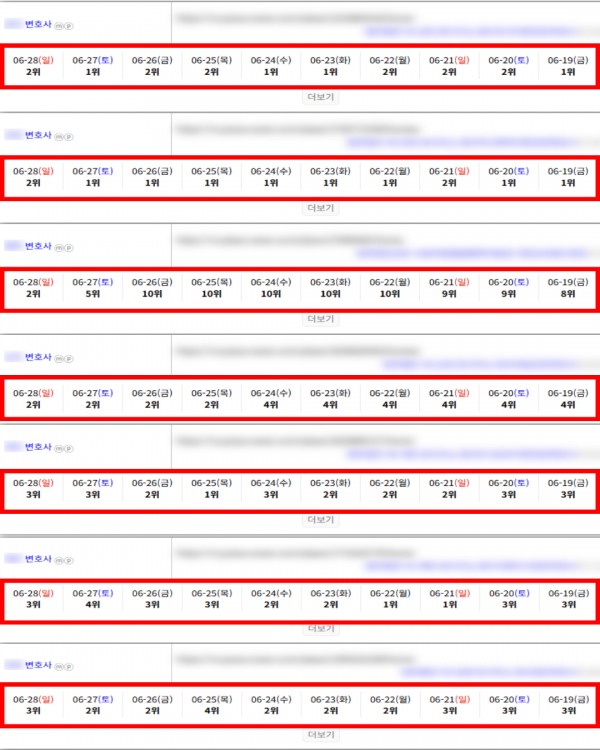Select the 06-25(목) 4위 cell
600x750 pixels.
pos(211,705)
